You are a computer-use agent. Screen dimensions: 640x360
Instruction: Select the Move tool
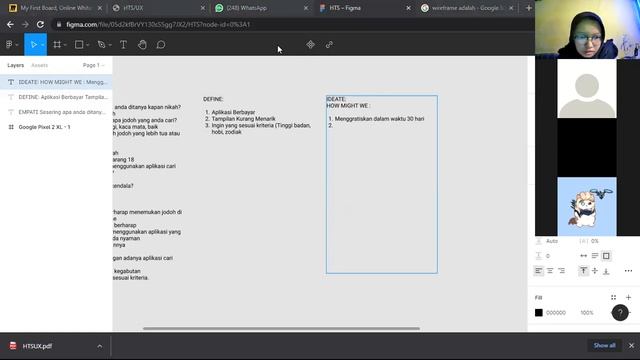click(x=33, y=44)
